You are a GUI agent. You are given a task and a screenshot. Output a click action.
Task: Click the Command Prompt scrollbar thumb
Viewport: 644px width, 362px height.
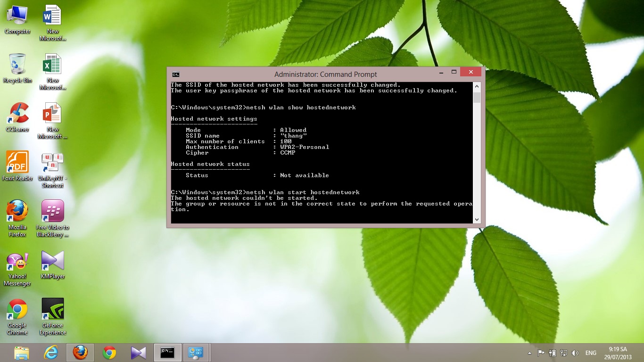coord(477,98)
